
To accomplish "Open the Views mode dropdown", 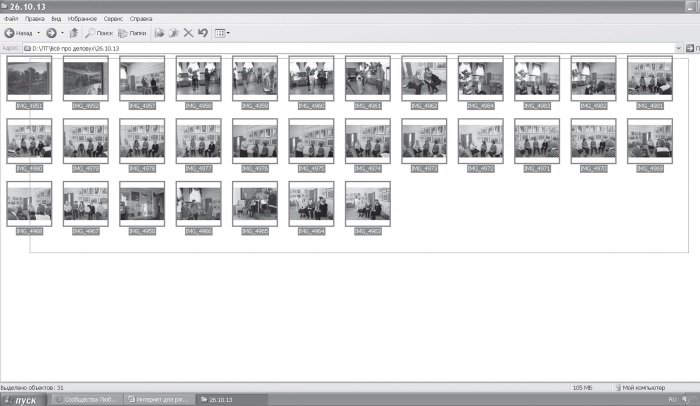I will pyautogui.click(x=222, y=33).
